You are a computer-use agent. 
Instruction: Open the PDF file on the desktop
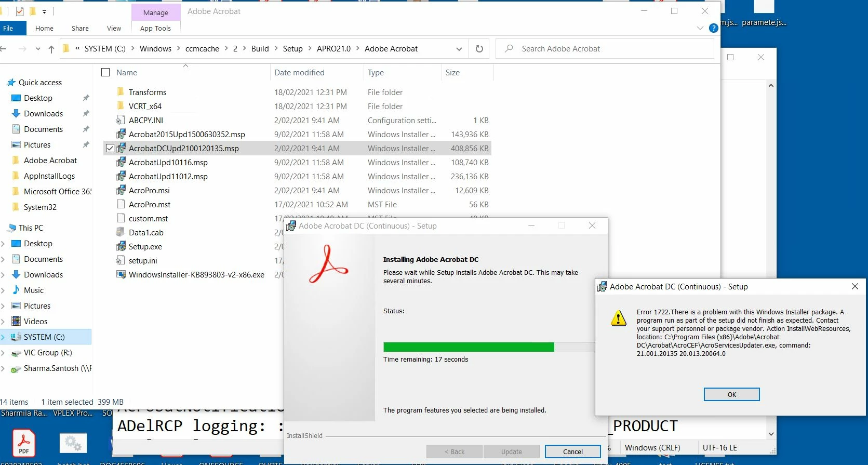point(24,443)
